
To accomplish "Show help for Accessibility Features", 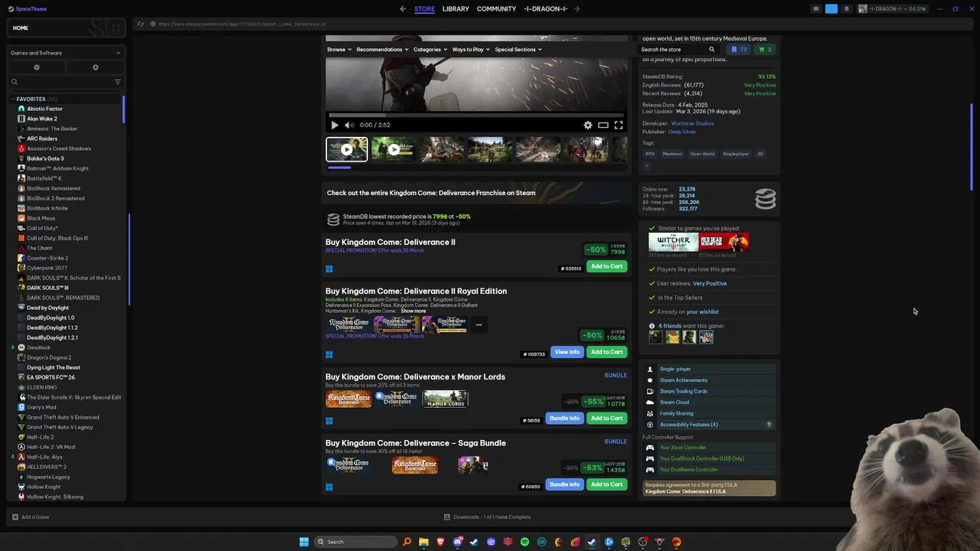I will [769, 425].
